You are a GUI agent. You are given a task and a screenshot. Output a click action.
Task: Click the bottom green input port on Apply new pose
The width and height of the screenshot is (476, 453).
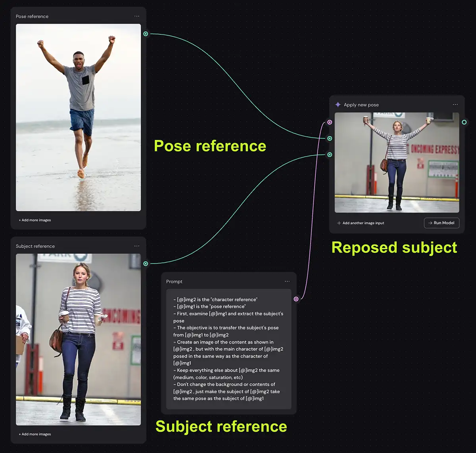[329, 155]
